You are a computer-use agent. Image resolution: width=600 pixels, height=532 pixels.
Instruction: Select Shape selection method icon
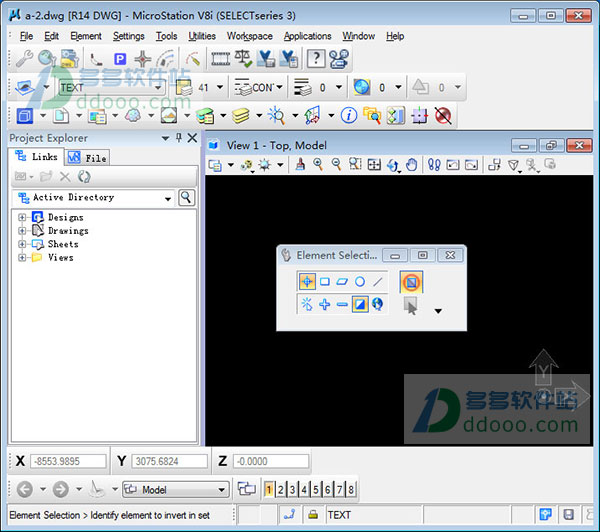[342, 282]
